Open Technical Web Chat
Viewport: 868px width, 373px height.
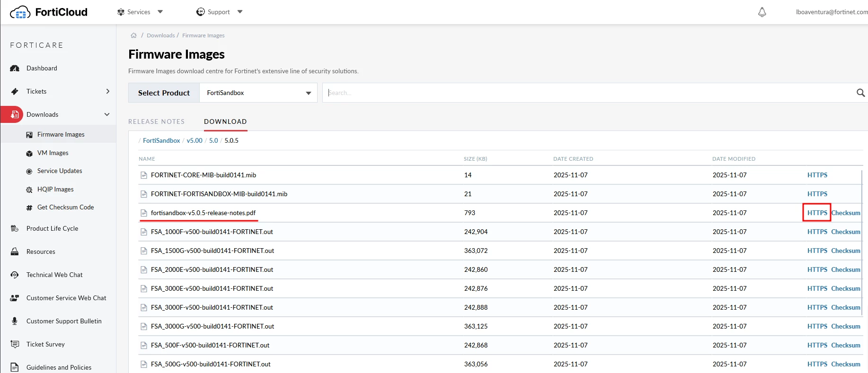click(54, 275)
